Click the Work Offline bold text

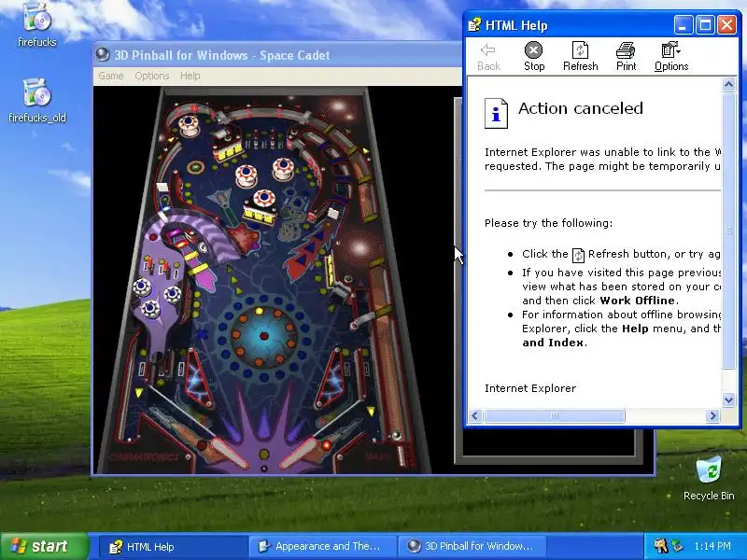[638, 301]
